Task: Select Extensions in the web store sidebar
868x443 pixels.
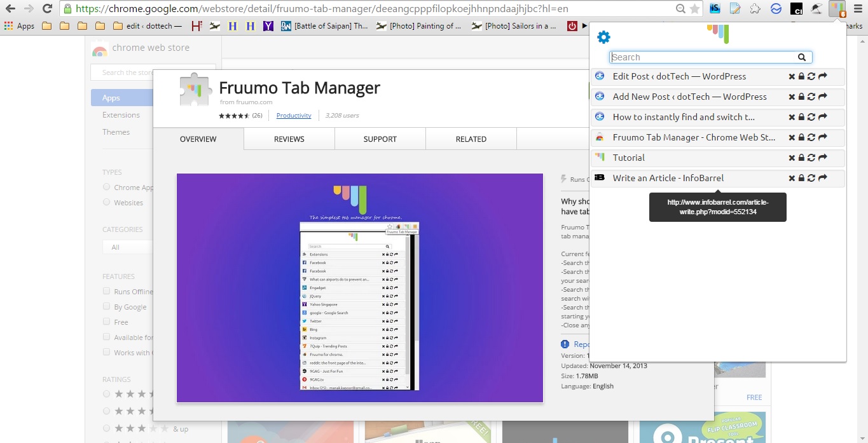Action: point(121,115)
